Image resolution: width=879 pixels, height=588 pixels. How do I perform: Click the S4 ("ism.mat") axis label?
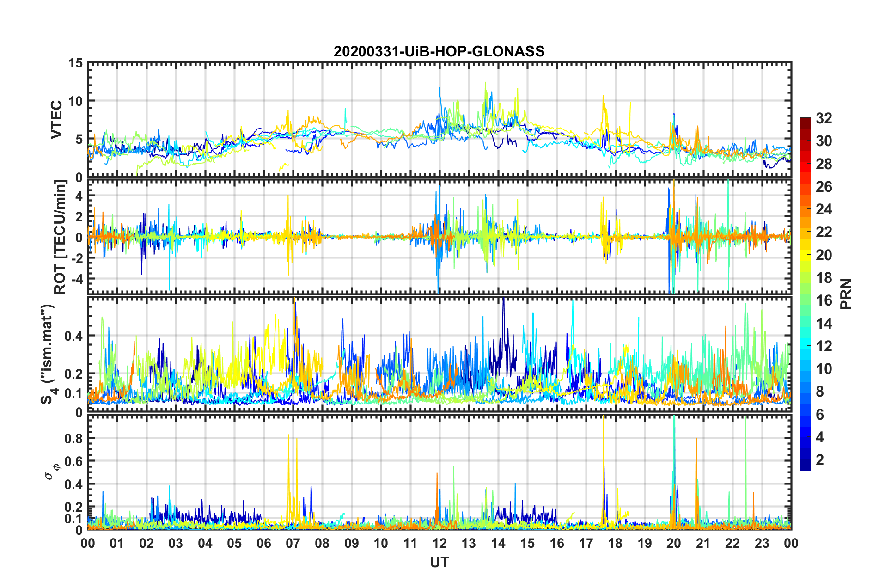click(48, 355)
